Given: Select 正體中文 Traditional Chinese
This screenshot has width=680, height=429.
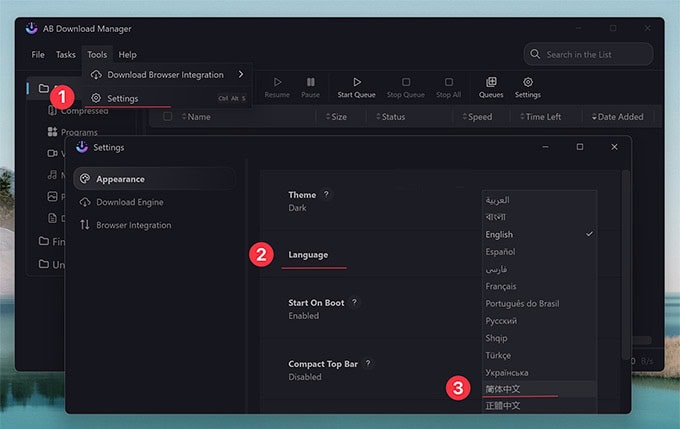Looking at the screenshot, I should pos(539,406).
